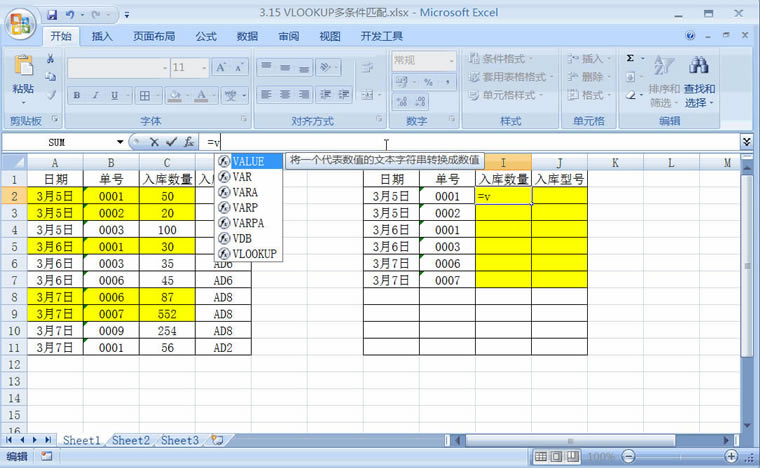The image size is (760, 468).
Task: Toggle Bold formatting
Action: point(77,95)
